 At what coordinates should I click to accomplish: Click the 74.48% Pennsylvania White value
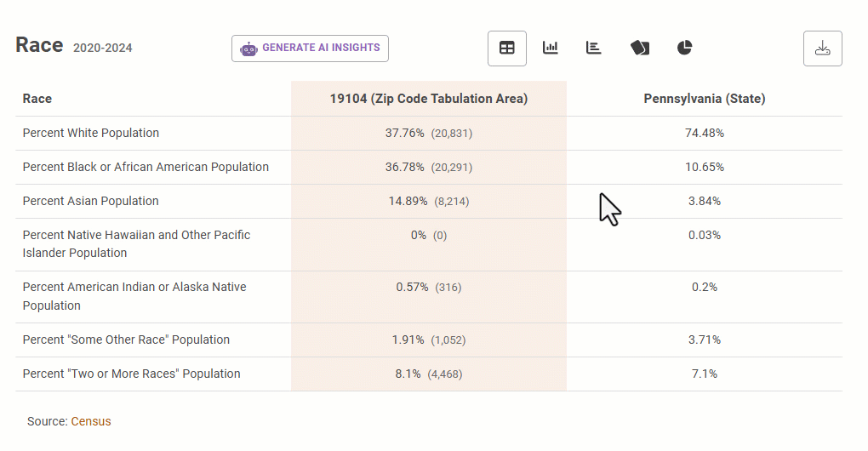point(704,133)
